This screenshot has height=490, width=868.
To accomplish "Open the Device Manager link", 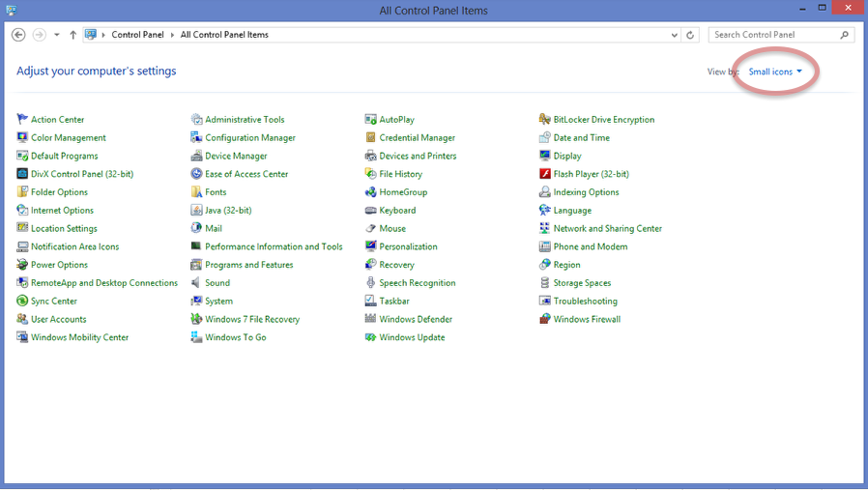I will [236, 156].
